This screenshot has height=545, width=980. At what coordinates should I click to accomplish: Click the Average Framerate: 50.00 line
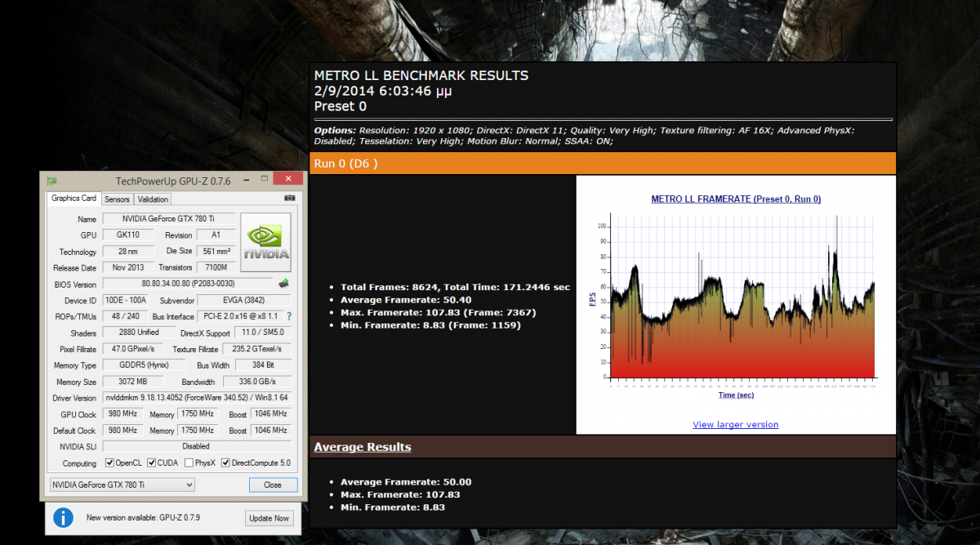[x=406, y=482]
